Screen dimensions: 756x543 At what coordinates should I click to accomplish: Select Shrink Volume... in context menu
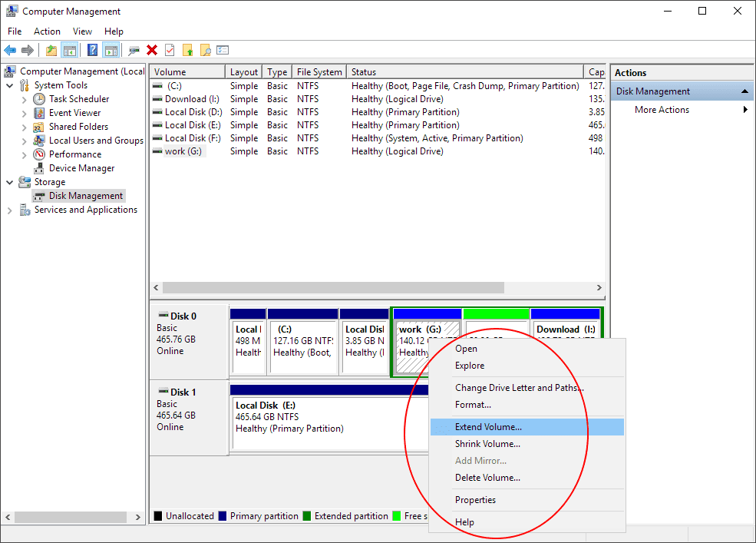coord(487,444)
